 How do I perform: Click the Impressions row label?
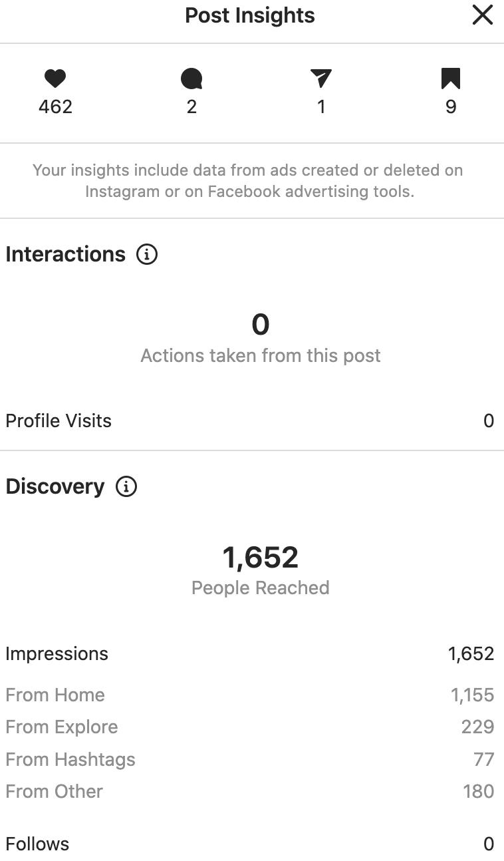pos(57,653)
